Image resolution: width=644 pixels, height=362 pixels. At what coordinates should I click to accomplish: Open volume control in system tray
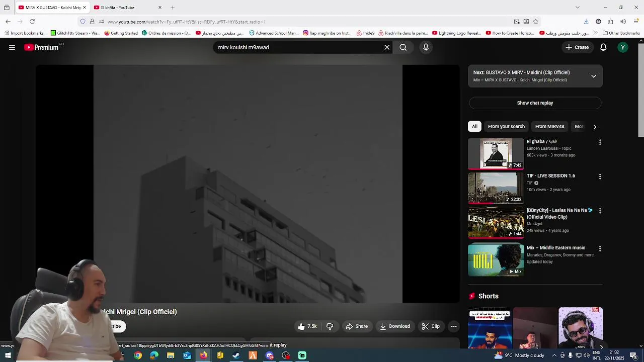[x=586, y=355]
